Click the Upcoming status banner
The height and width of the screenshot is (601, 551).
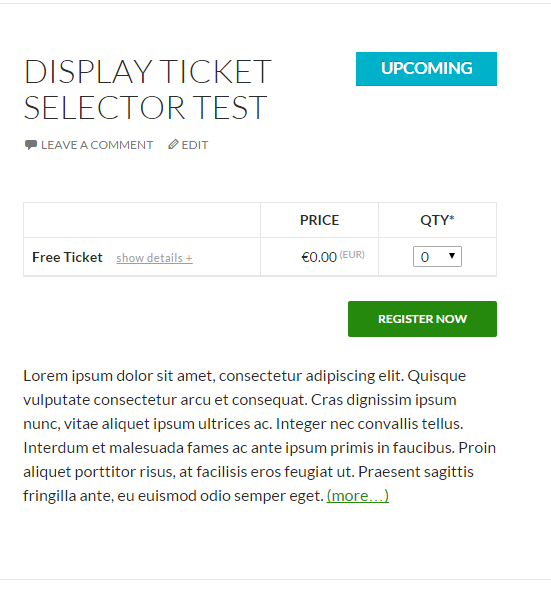[x=426, y=69]
